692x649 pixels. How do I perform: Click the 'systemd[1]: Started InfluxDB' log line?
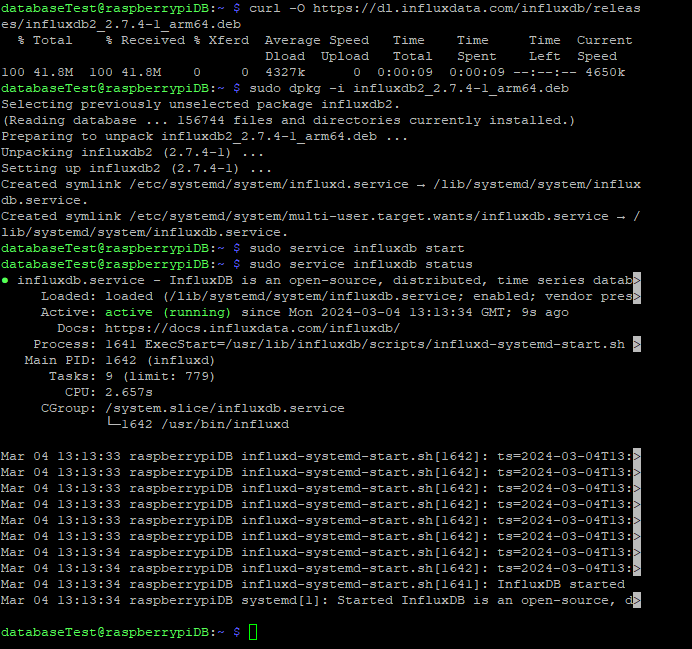(x=320, y=600)
